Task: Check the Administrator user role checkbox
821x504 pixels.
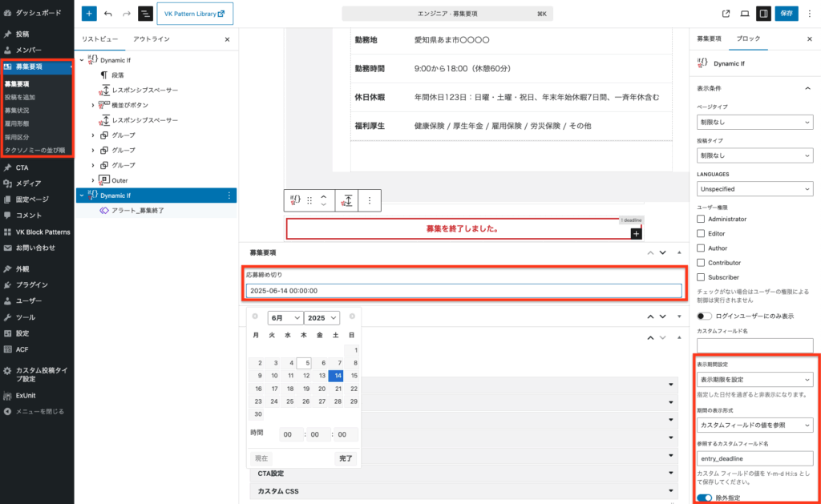Action: 702,219
